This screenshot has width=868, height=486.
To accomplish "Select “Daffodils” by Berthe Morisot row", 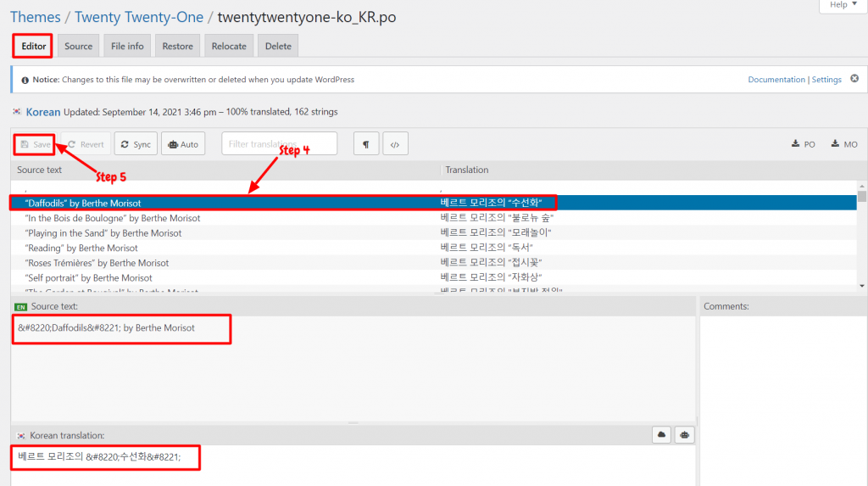I will pos(433,203).
